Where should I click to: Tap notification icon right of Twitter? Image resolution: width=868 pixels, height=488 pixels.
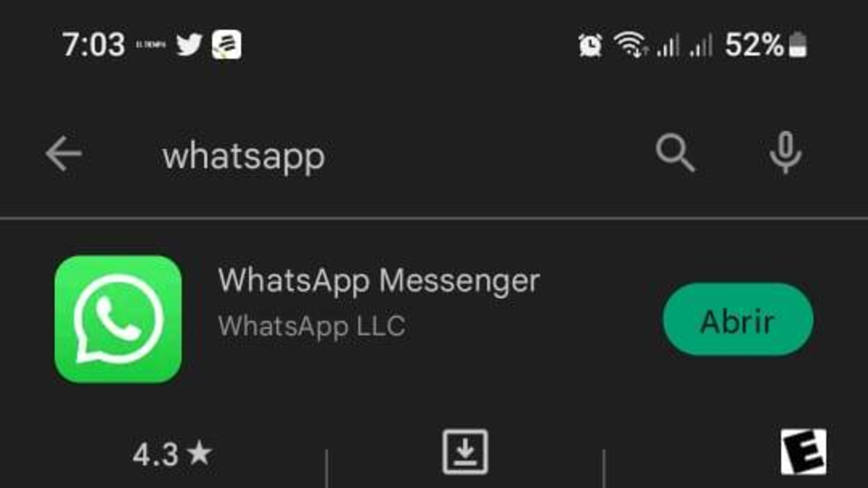point(226,46)
